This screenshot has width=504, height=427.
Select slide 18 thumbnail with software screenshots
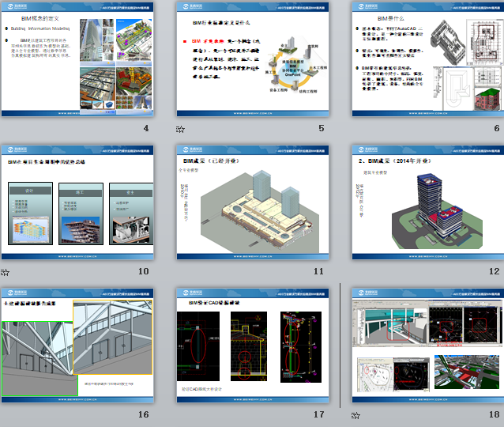click(428, 346)
